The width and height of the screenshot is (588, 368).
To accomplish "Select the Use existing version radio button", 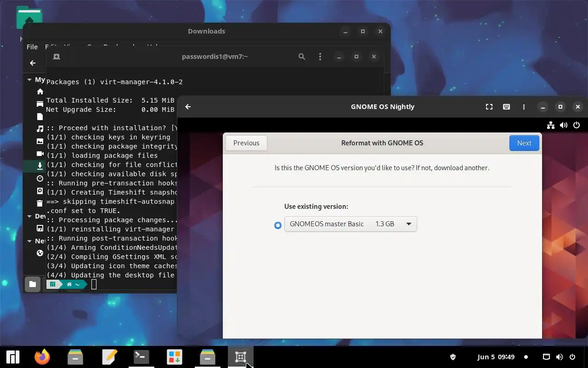I will (277, 225).
